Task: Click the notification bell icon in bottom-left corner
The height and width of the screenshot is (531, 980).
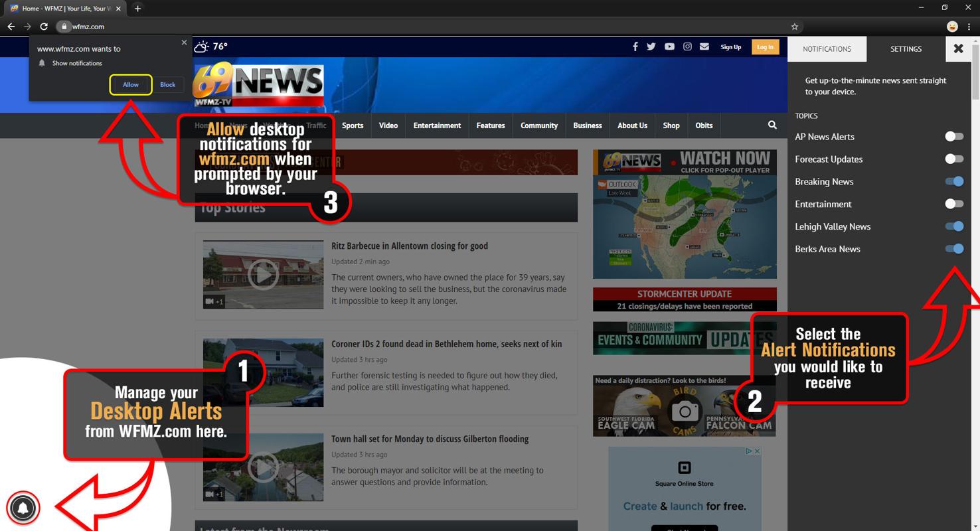Action: 23,508
